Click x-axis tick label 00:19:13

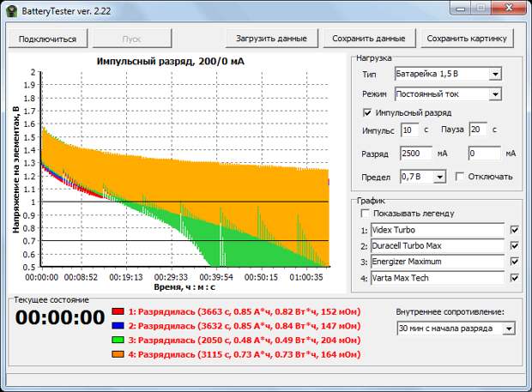126,277
